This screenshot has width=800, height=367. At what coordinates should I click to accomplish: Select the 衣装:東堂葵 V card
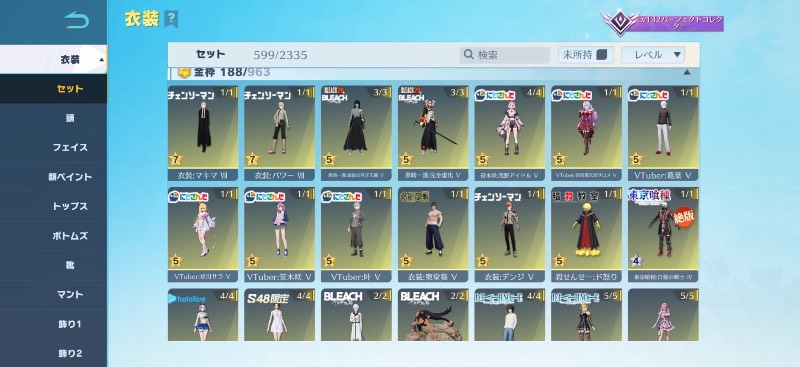coord(433,235)
